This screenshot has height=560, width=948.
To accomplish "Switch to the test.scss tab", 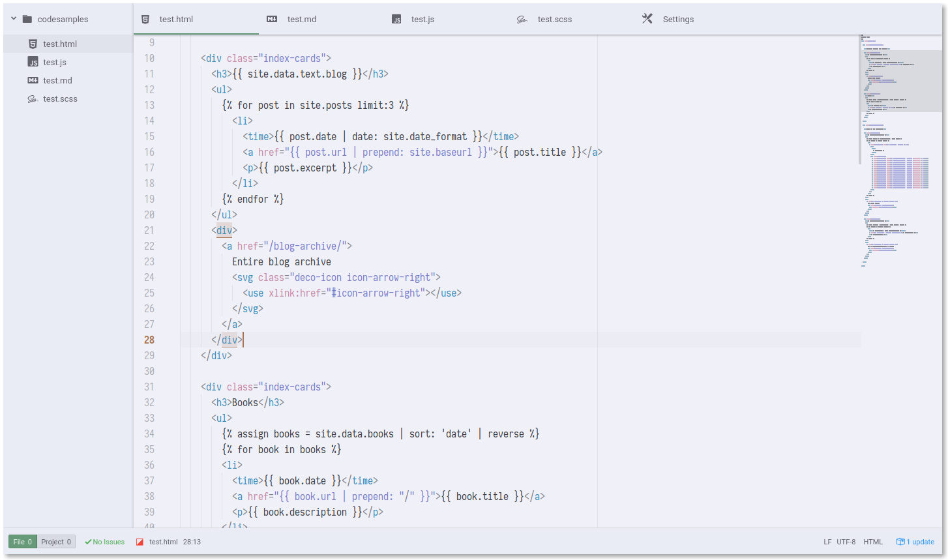I will 572,19.
